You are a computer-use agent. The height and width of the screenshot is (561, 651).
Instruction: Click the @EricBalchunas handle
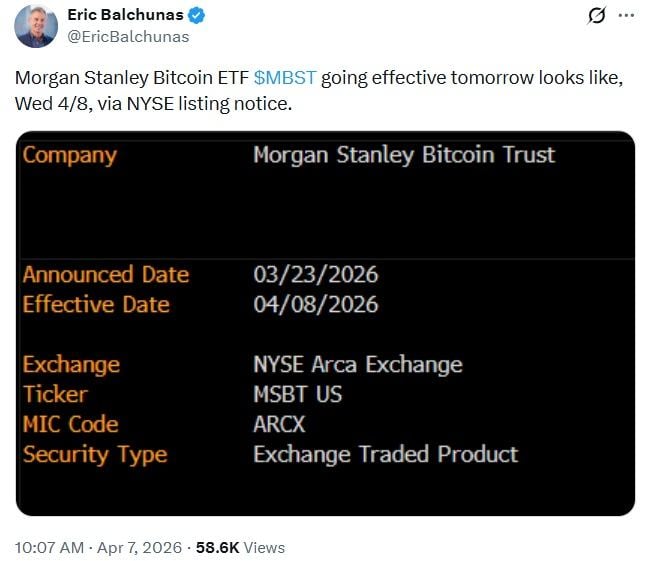(128, 36)
